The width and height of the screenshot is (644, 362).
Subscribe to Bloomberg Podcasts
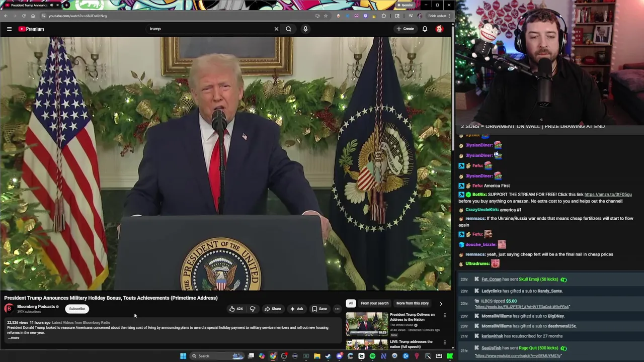click(77, 309)
